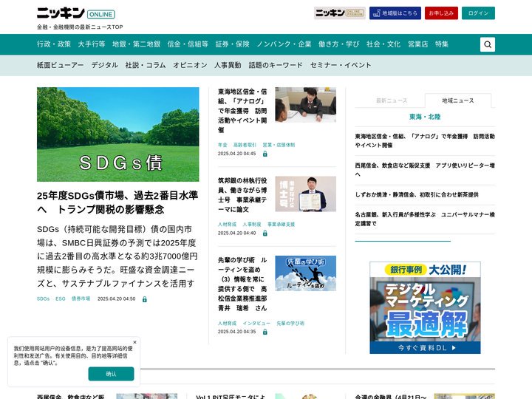Viewport: 532px width, 399px height.
Task: Open the 先輩の学び術 thumbnail image
Action: [305, 273]
